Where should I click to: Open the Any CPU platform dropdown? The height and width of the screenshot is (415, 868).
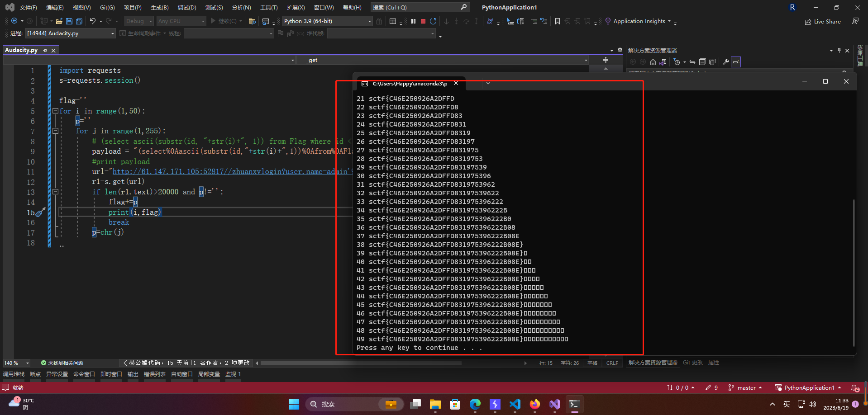click(x=181, y=21)
